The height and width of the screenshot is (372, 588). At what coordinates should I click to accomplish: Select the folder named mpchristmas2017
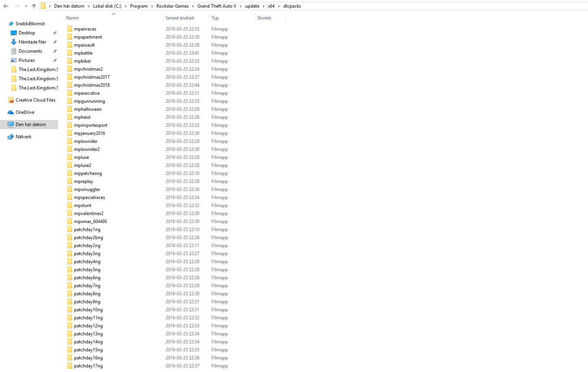pos(92,77)
